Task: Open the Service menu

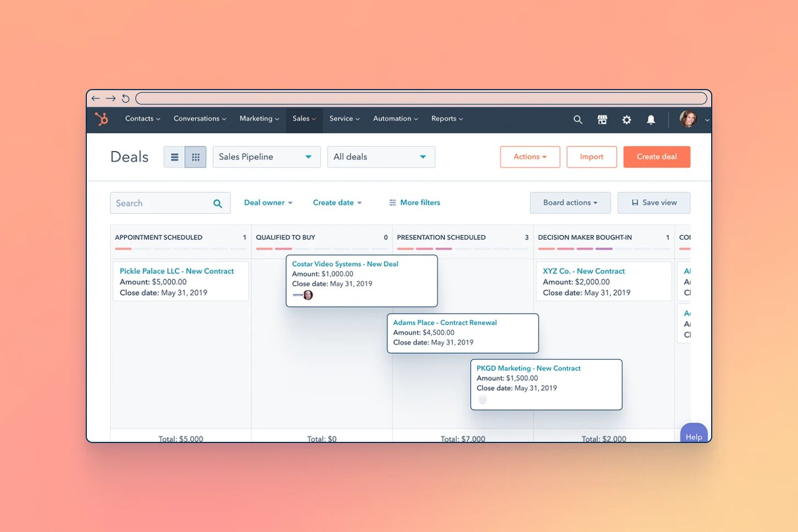Action: coord(345,119)
